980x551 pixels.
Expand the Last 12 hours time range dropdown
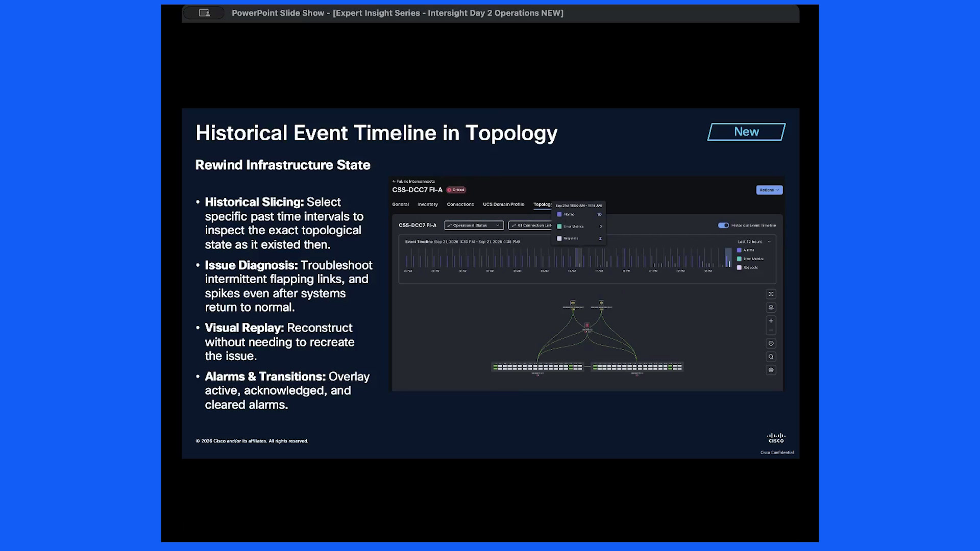point(754,242)
